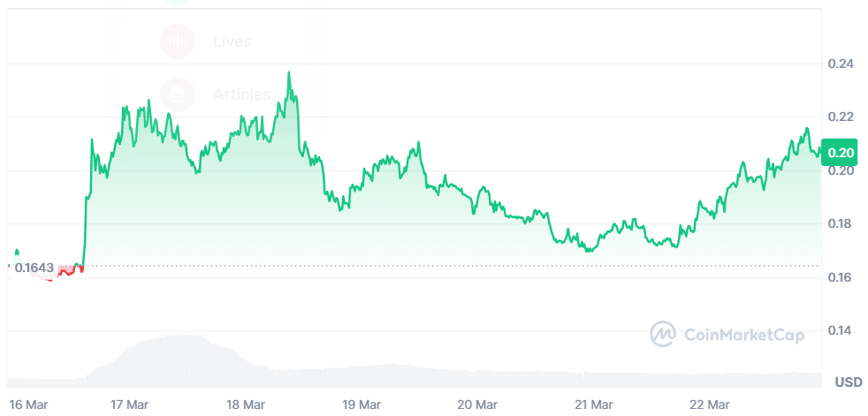
Task: Click the 0.24 price axis label
Action: (x=840, y=64)
